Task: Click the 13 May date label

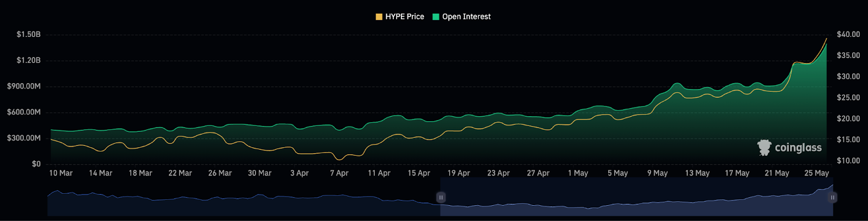Action: (x=697, y=173)
